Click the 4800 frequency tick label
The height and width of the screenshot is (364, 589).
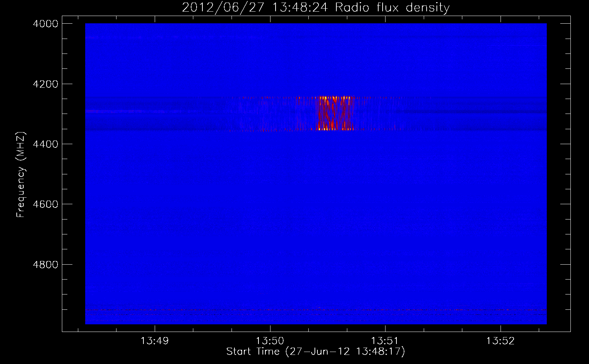point(46,264)
